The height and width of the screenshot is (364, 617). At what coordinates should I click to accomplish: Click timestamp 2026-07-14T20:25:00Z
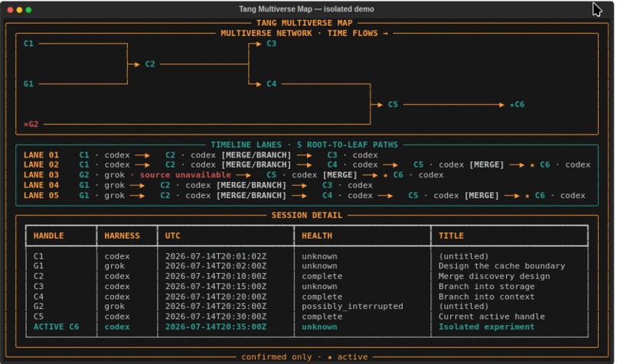216,307
